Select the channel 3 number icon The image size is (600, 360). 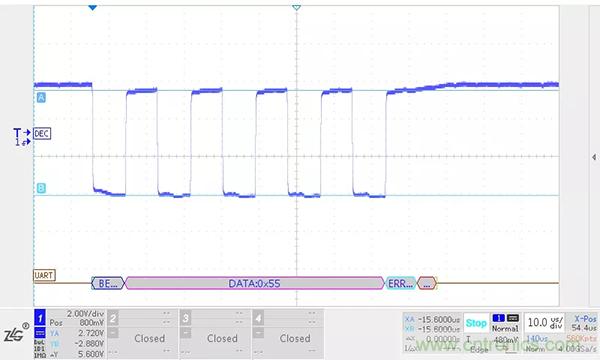pos(186,318)
